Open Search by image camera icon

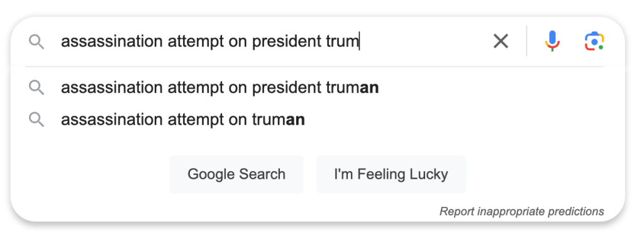click(594, 41)
